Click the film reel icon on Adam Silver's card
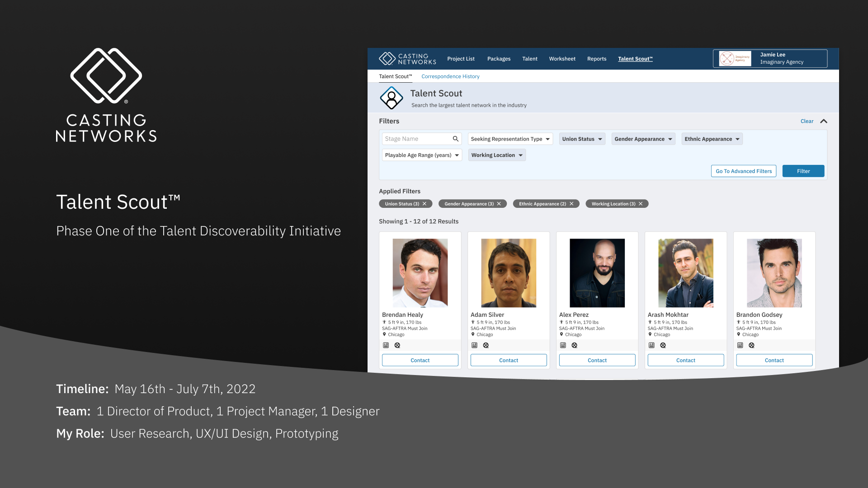The image size is (868, 488). coord(486,345)
